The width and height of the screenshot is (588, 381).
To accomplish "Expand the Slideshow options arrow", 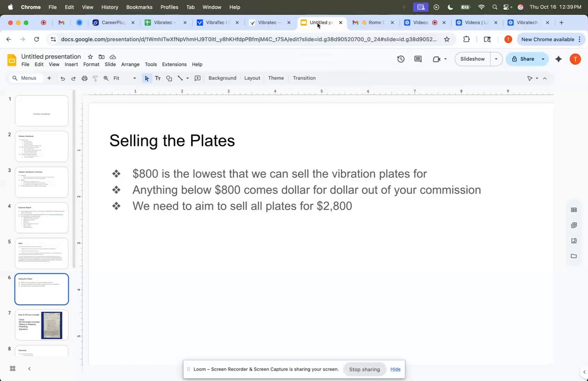I will point(496,59).
